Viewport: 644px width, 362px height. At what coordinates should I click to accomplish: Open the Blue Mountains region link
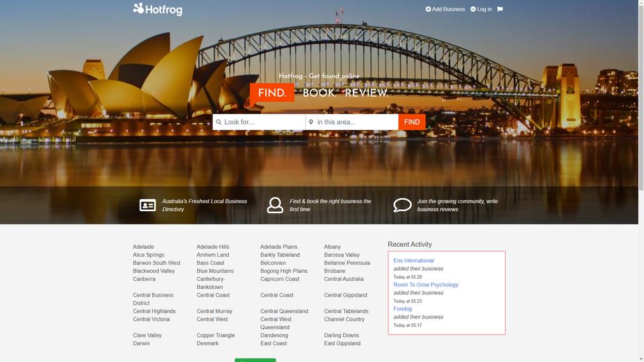click(x=215, y=271)
